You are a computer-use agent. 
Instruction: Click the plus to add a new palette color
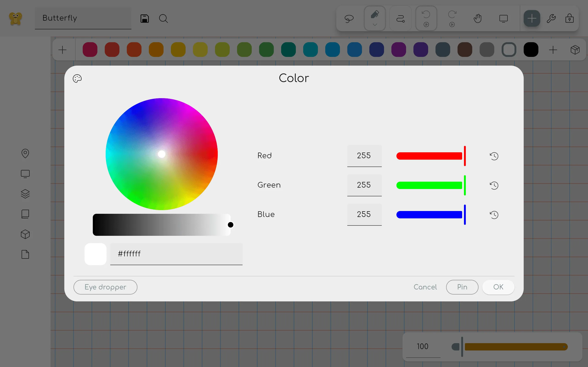point(553,50)
